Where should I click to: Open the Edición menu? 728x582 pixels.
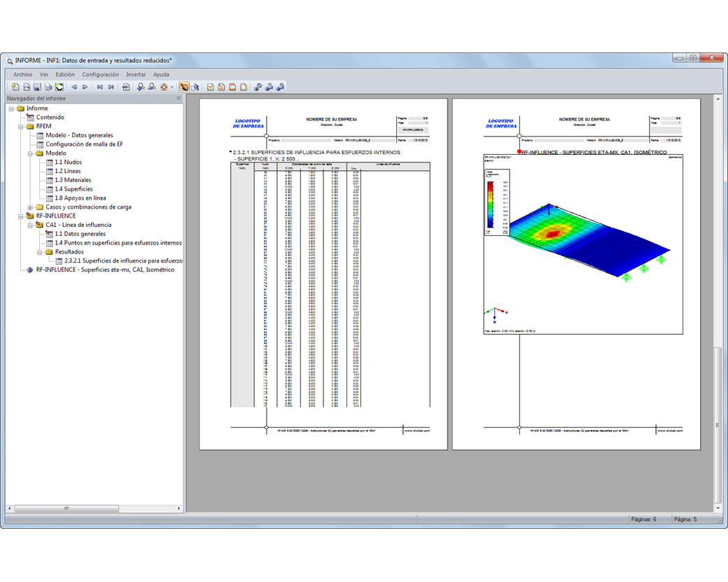click(x=65, y=74)
